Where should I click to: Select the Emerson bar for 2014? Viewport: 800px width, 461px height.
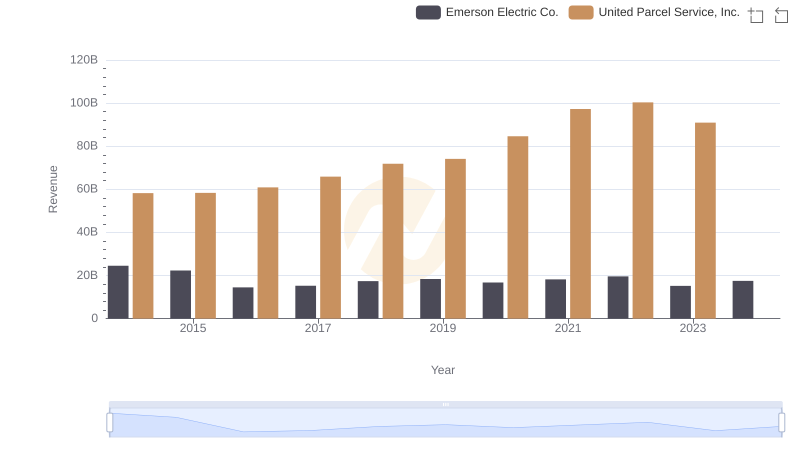click(x=118, y=292)
